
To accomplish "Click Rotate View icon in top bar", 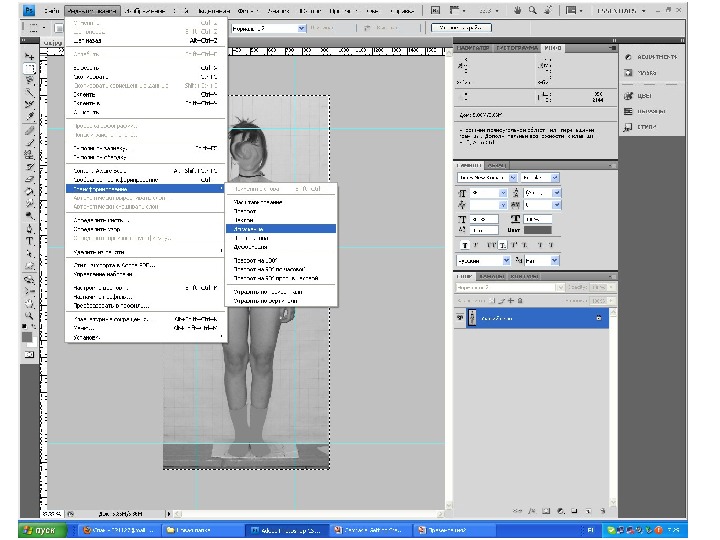I will (547, 10).
